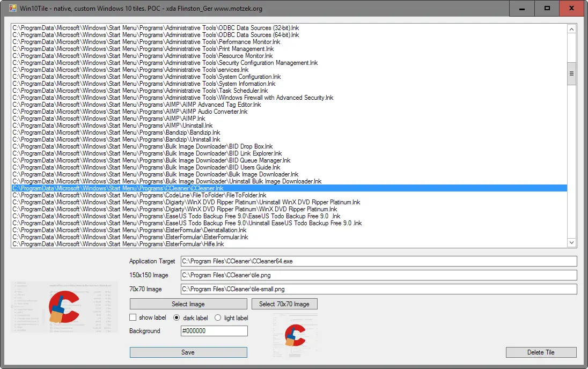Image resolution: width=588 pixels, height=369 pixels.
Task: Select the BID Link Explorer.lnk row
Action: (289, 153)
